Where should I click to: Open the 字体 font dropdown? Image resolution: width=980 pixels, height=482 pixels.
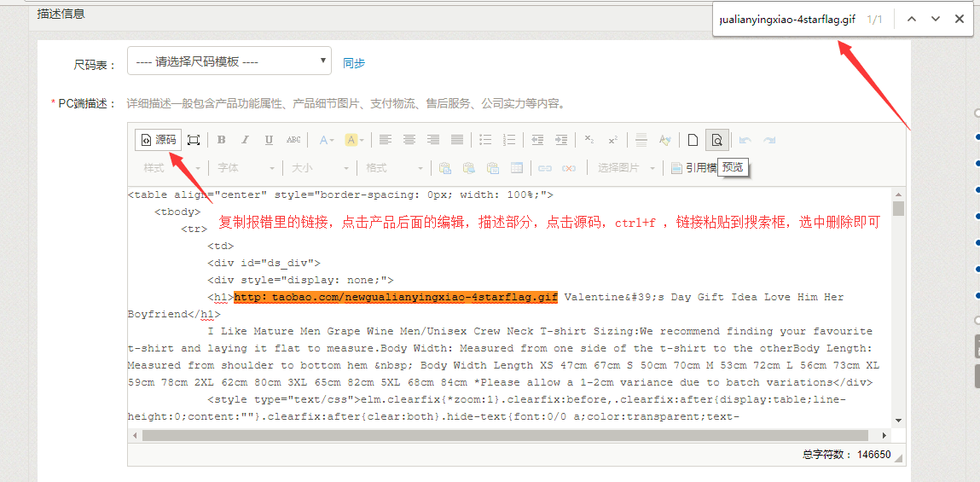[246, 168]
